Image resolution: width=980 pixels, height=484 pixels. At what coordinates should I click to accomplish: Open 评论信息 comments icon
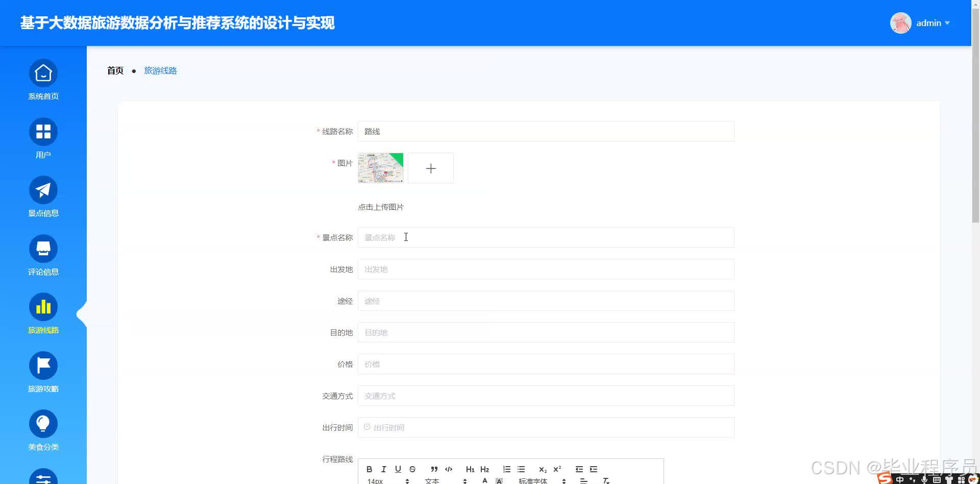point(43,249)
